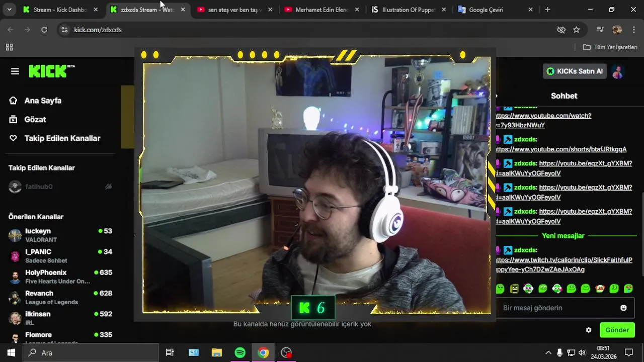Click the muted notification icon beside fatihub0
644x362 pixels.
tap(108, 187)
